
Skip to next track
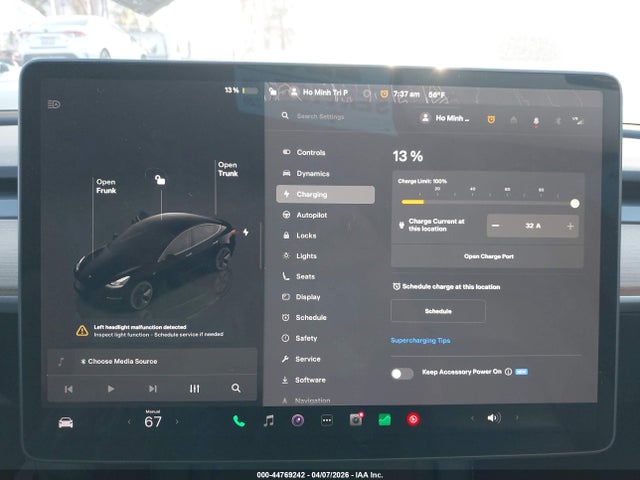tap(153, 389)
